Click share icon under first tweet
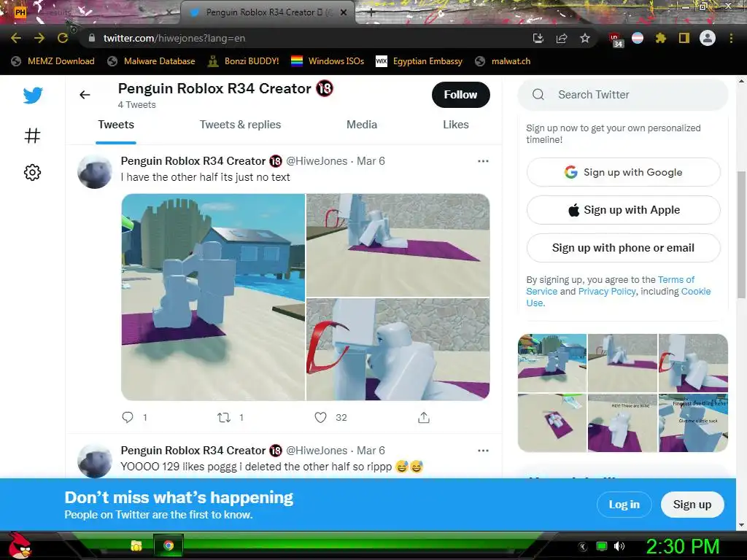The height and width of the screenshot is (560, 747). (424, 418)
